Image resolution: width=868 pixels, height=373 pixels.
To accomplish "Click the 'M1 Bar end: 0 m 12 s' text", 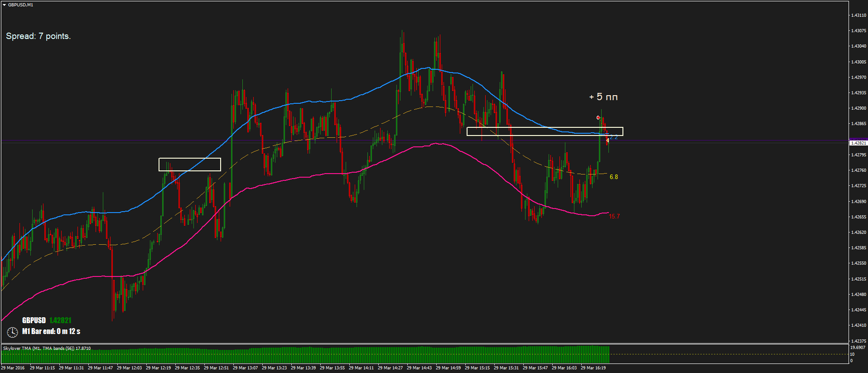I will (x=51, y=331).
